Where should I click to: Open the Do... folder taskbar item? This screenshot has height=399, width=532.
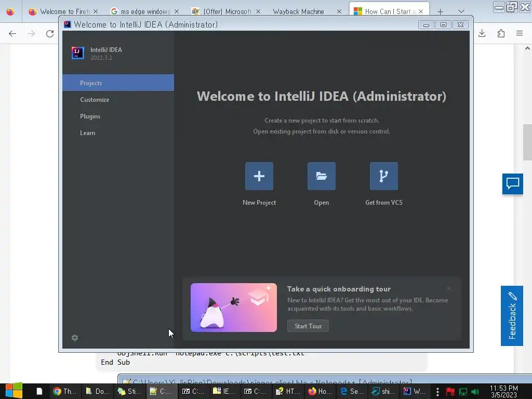click(97, 392)
